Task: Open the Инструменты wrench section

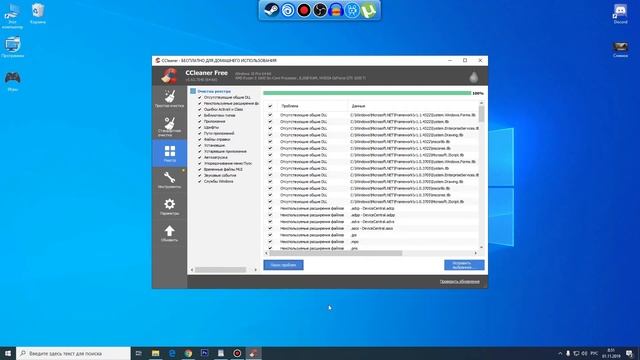Action: [x=169, y=180]
